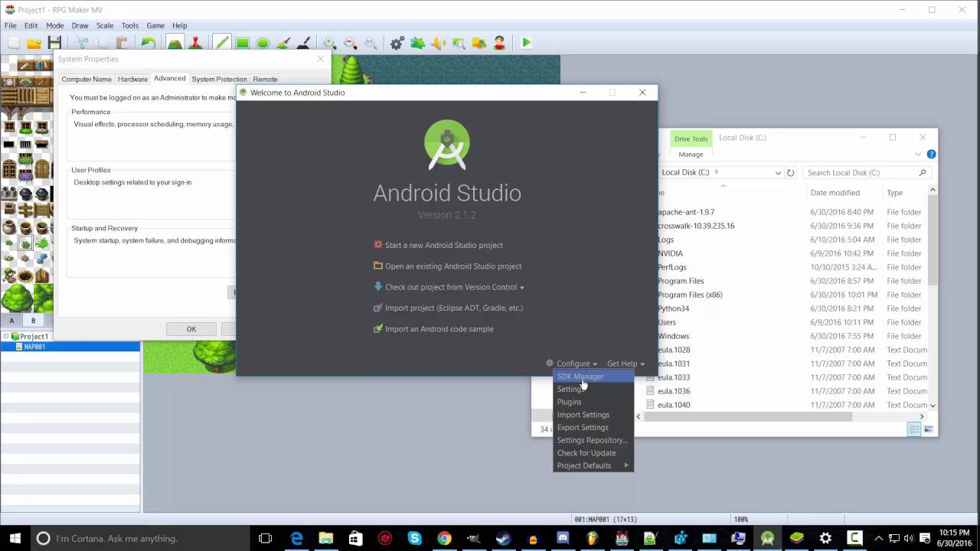980x551 pixels.
Task: Collapse the Project1 tree node
Action: point(6,336)
